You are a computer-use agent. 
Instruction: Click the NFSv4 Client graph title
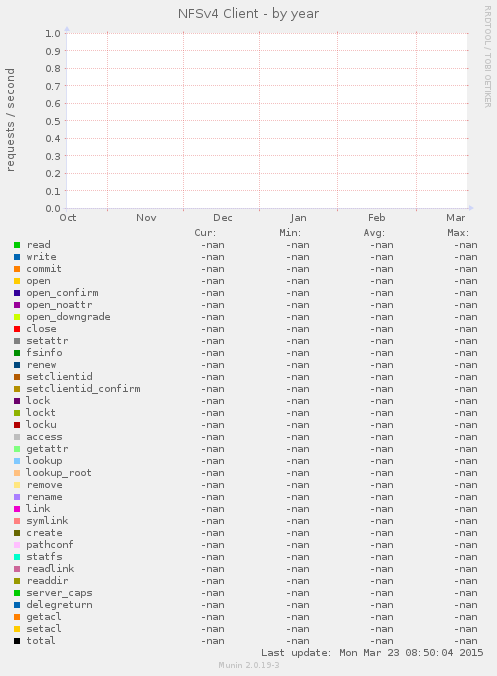pyautogui.click(x=249, y=14)
